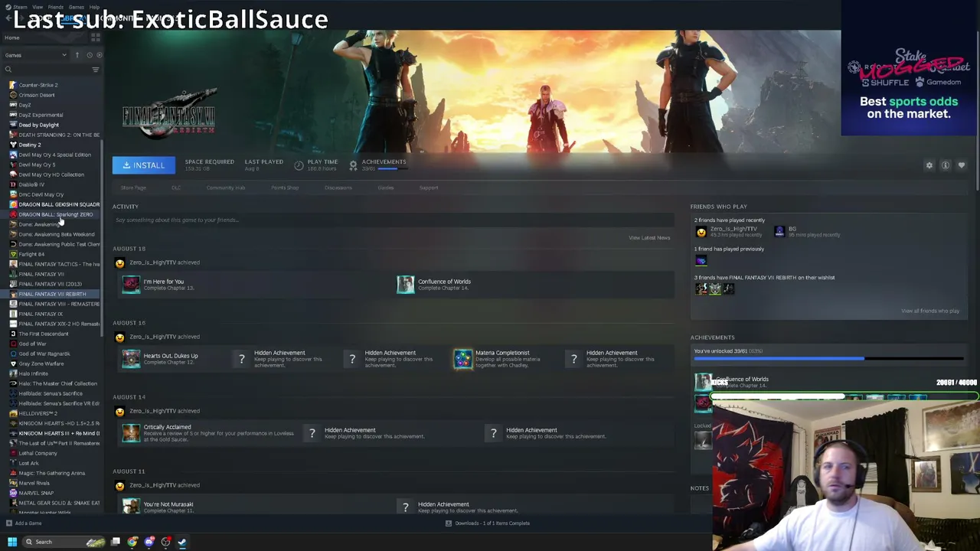The width and height of the screenshot is (980, 551).
Task: Open the View menu
Action: pyautogui.click(x=38, y=7)
